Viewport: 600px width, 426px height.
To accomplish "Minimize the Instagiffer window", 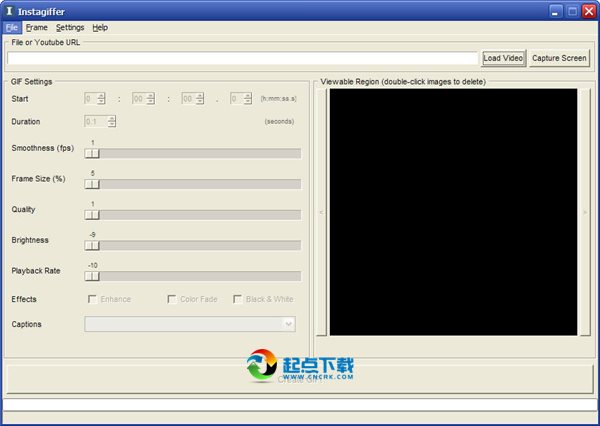I will click(555, 11).
